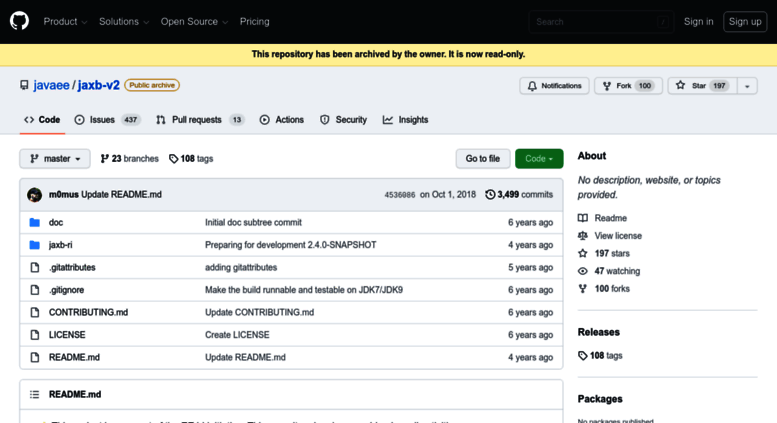Open the doc folder
Viewport: 777px width, 423px height.
(x=56, y=222)
